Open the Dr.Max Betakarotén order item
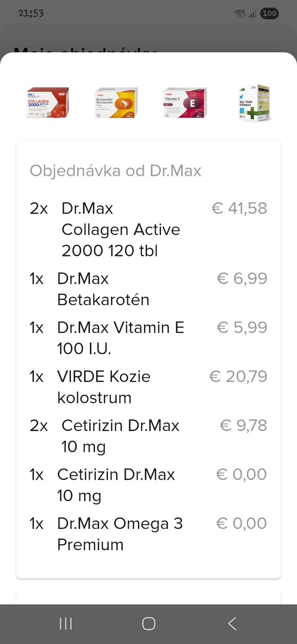The width and height of the screenshot is (297, 644). pyautogui.click(x=103, y=289)
